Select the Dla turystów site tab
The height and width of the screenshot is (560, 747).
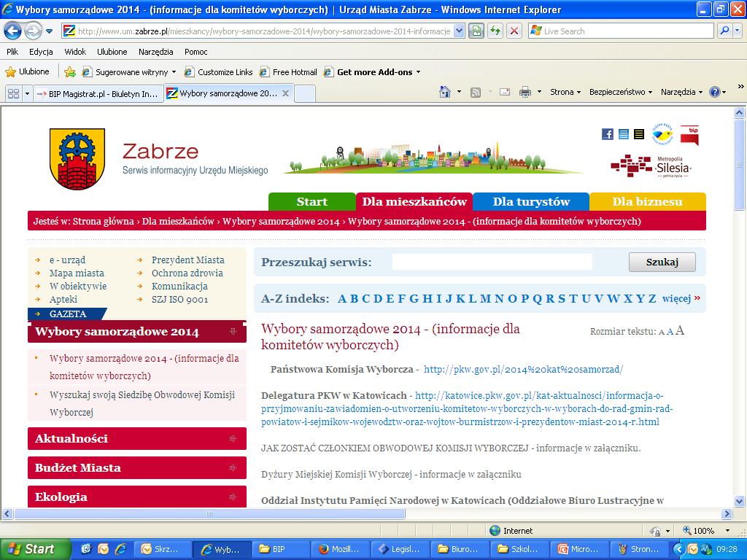tap(531, 202)
